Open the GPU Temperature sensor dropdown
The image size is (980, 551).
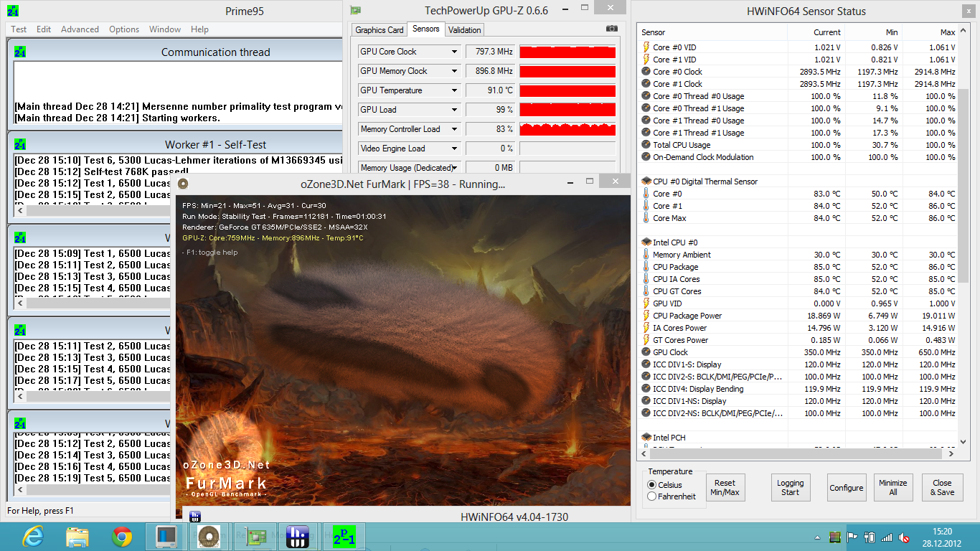455,90
